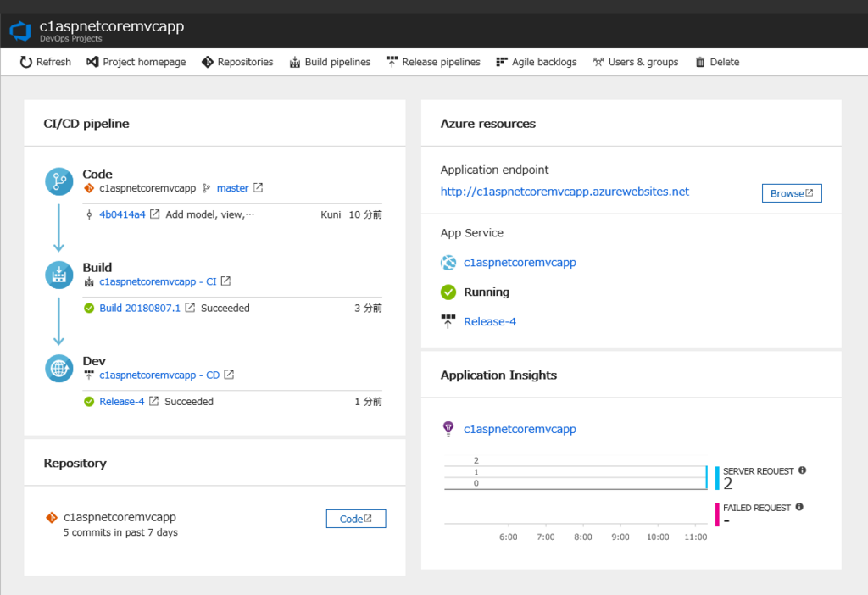The width and height of the screenshot is (868, 595).
Task: Open Build pipelines in toolbar
Action: click(x=330, y=62)
